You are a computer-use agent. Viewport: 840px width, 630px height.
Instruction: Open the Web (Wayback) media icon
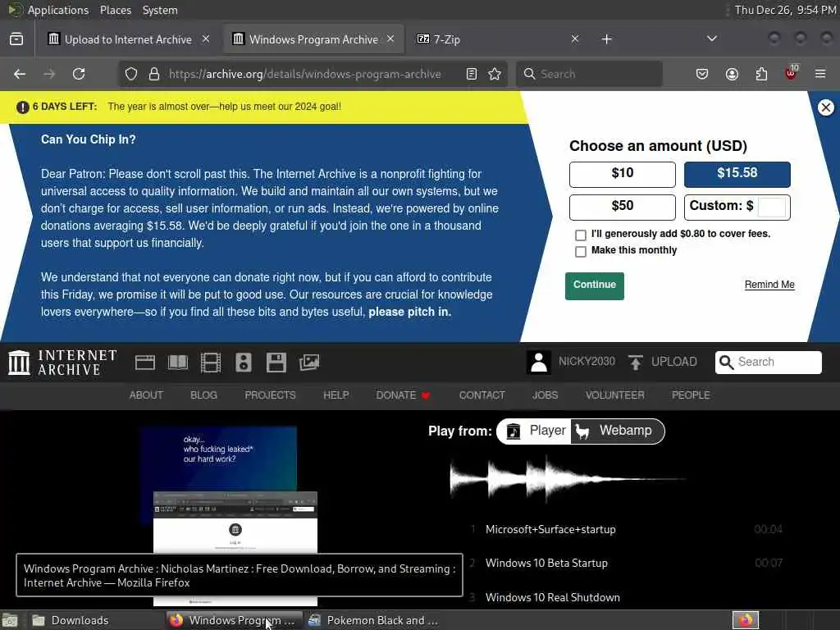pyautogui.click(x=145, y=363)
